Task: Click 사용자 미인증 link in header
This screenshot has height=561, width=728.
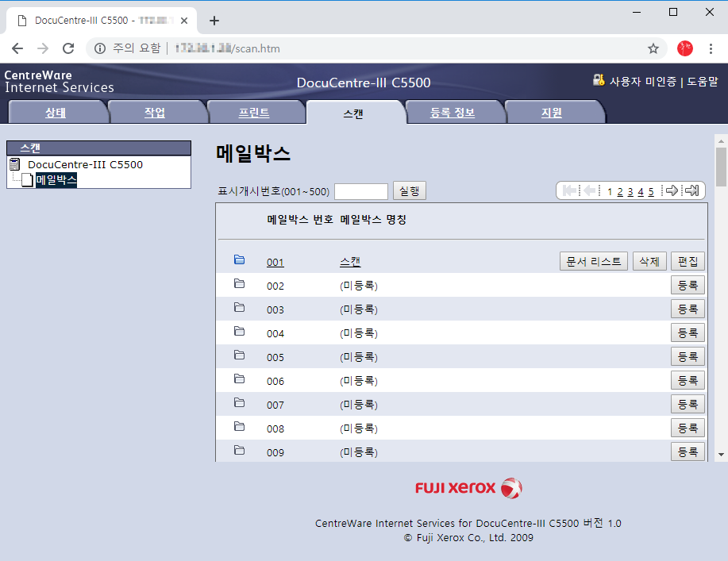Action: coord(642,82)
